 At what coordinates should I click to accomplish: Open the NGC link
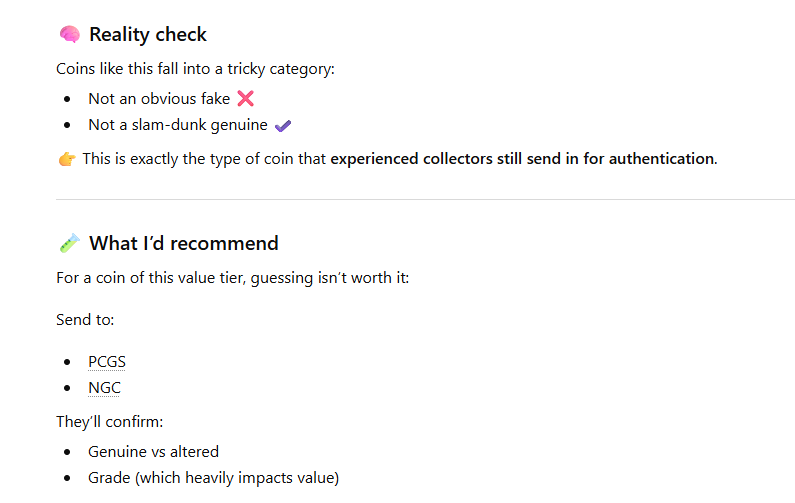pyautogui.click(x=104, y=388)
